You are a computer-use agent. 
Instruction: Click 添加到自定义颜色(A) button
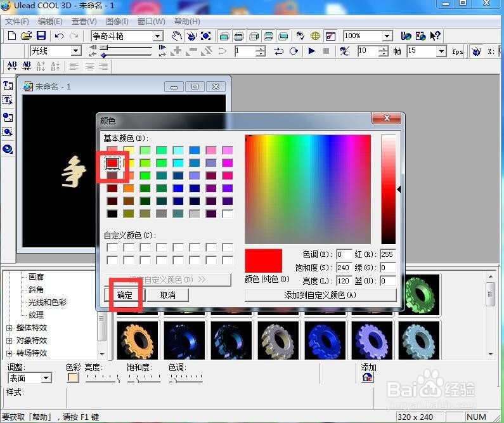click(x=320, y=295)
